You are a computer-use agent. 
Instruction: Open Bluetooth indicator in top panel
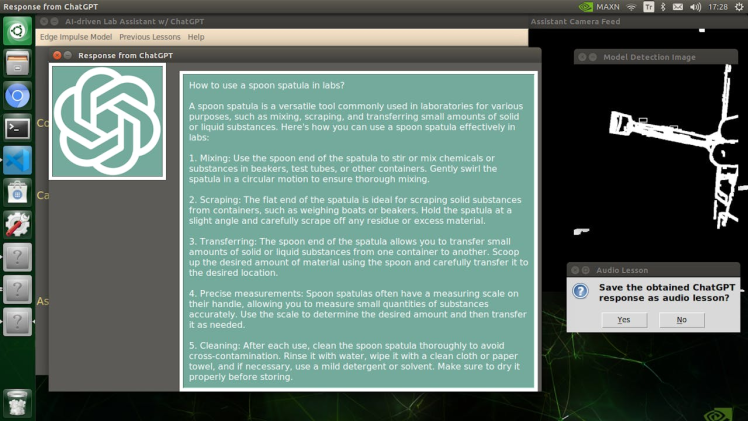point(663,7)
